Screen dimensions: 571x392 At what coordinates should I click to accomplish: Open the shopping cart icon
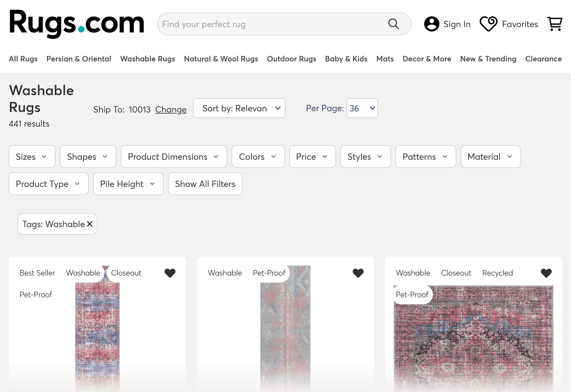tap(555, 24)
